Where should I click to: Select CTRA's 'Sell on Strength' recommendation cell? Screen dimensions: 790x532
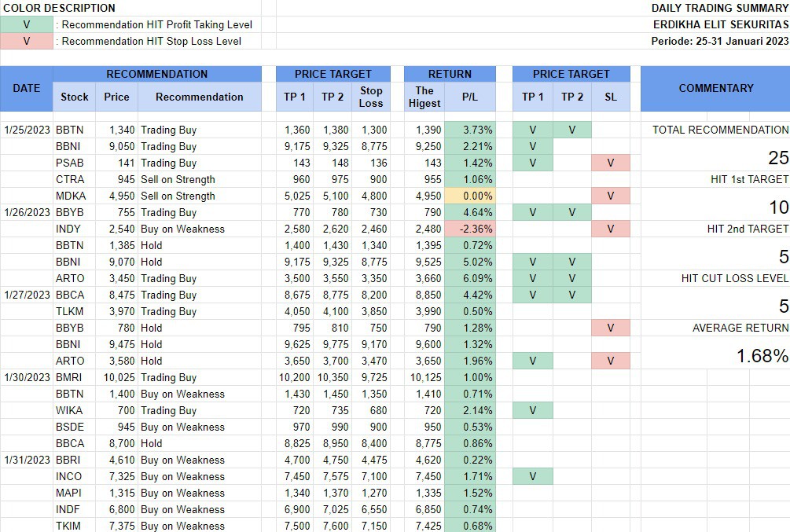pos(200,179)
